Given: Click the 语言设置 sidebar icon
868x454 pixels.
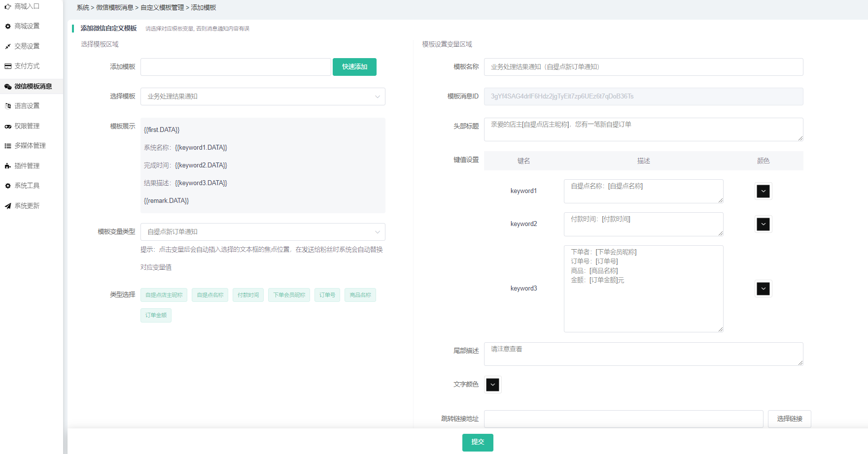Looking at the screenshot, I should coord(8,106).
